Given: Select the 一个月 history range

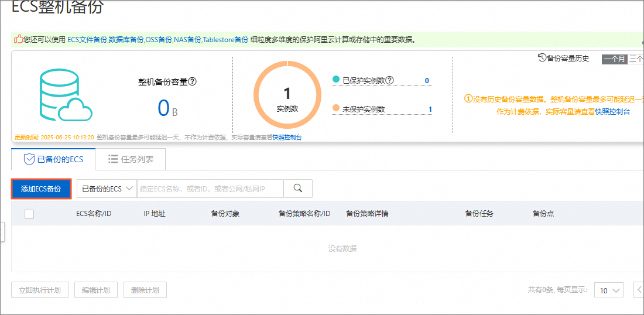Looking at the screenshot, I should pyautogui.click(x=614, y=59).
